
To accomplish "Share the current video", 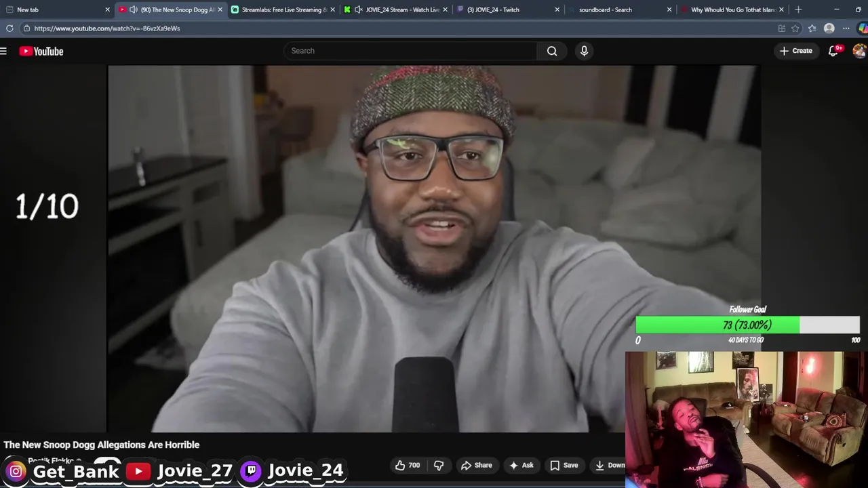I will coord(476,465).
